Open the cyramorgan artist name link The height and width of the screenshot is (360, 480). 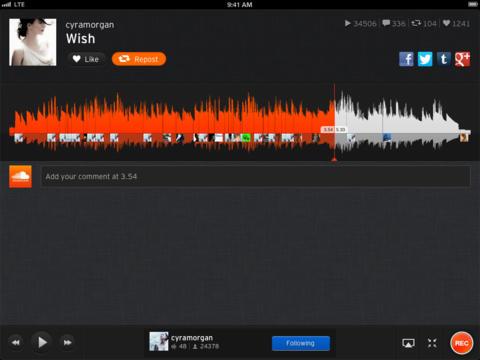tap(90, 25)
